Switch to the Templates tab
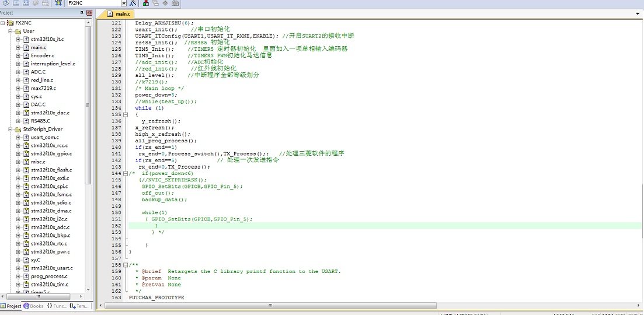 click(79, 306)
